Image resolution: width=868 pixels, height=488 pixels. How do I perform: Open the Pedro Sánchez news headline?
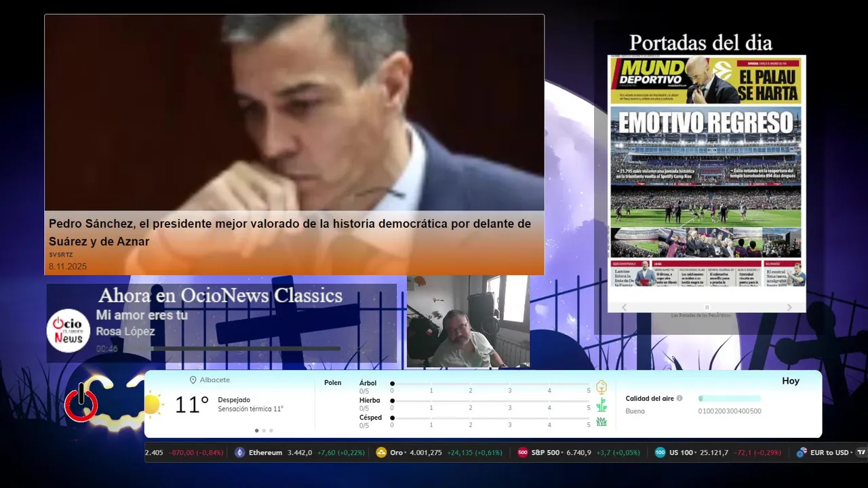point(290,232)
